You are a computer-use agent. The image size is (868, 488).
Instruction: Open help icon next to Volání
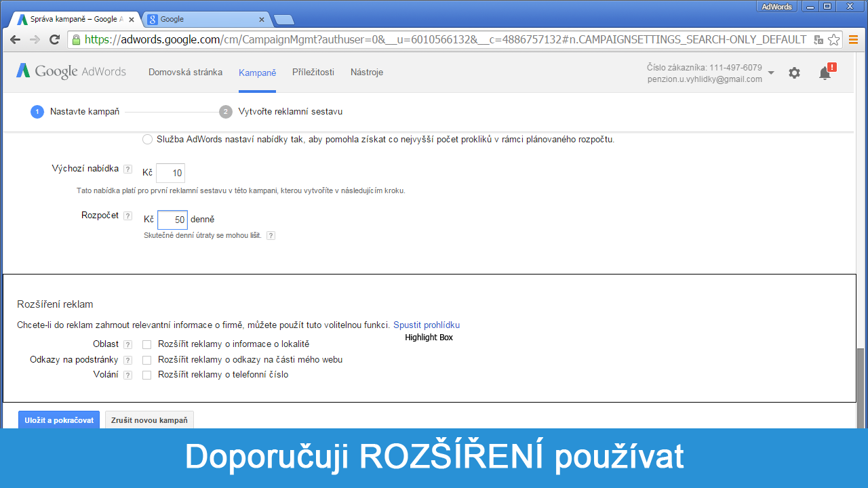pyautogui.click(x=128, y=375)
